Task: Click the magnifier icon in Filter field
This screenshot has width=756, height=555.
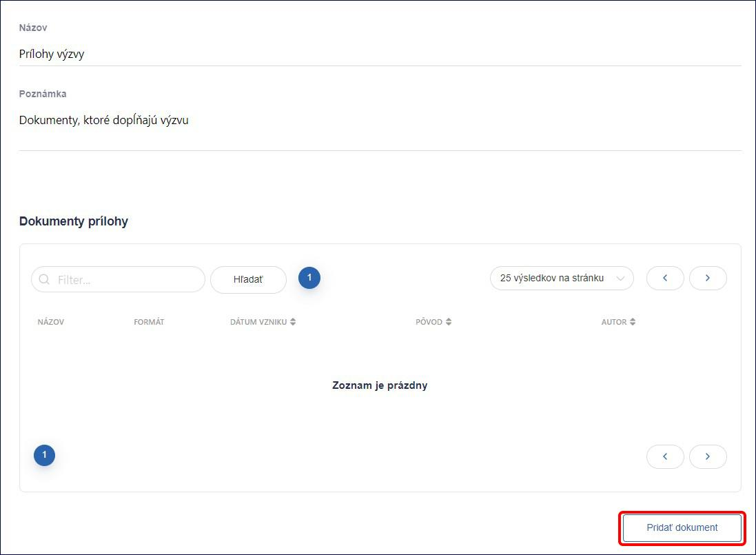Action: point(44,280)
